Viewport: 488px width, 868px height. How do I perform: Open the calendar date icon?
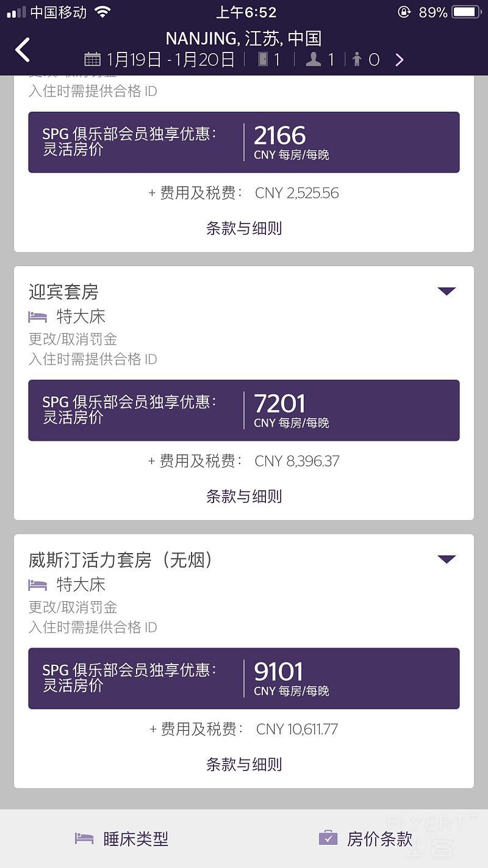tap(92, 59)
